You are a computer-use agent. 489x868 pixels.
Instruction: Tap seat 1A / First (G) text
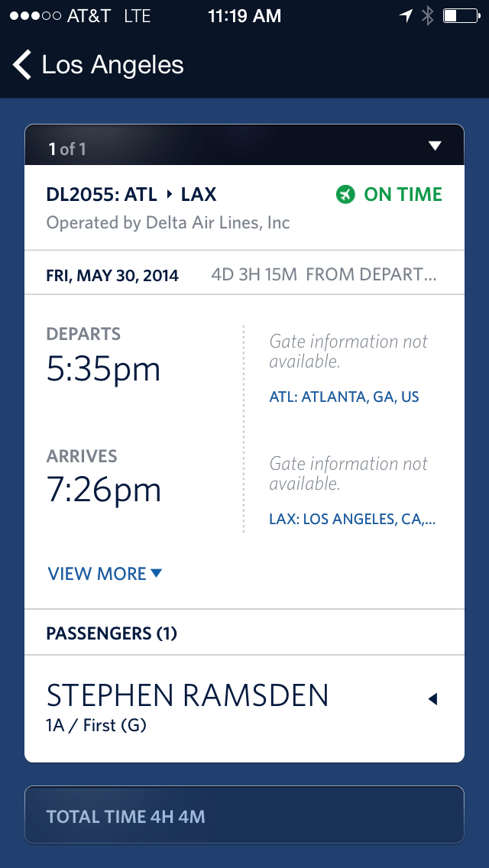pos(96,725)
